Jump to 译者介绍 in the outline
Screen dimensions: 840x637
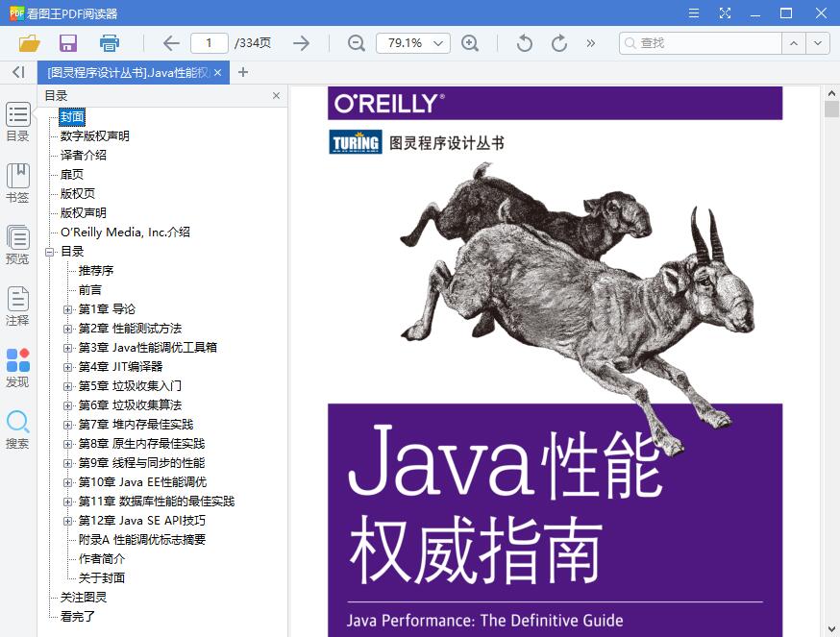click(83, 156)
